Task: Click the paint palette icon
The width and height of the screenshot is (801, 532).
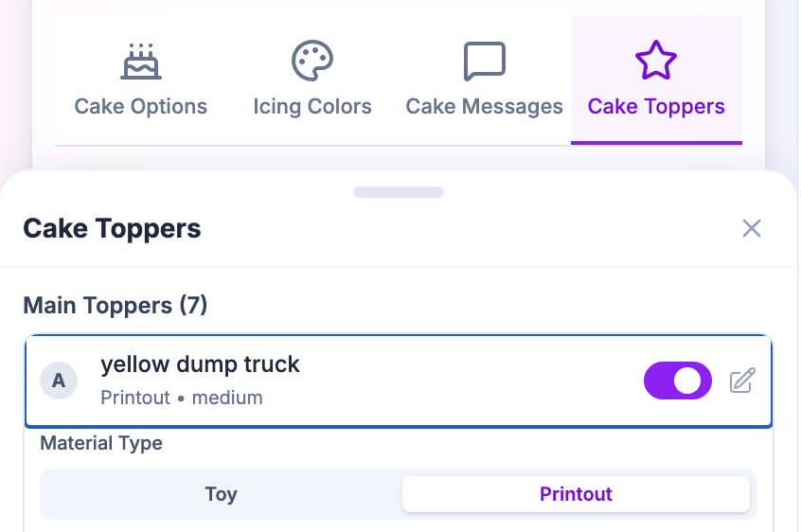Action: (311, 62)
